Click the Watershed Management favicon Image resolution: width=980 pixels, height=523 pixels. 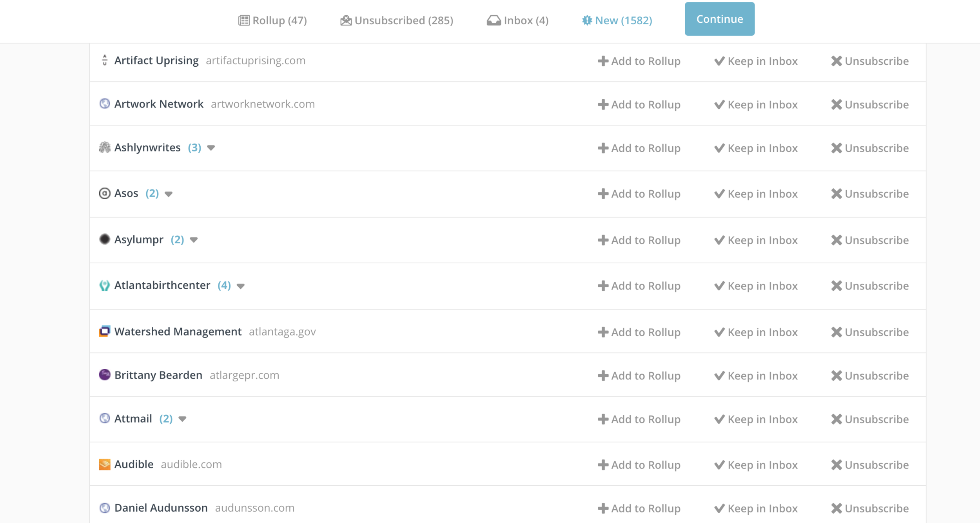(x=105, y=332)
